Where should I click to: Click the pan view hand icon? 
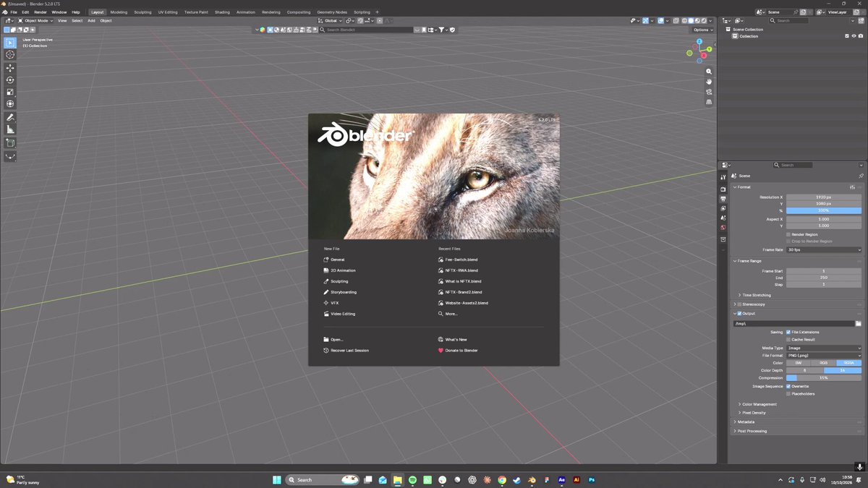coord(709,82)
